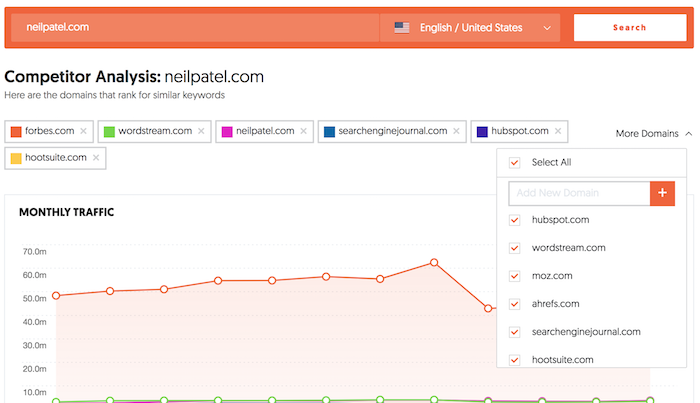Uncheck hubspot.com in the domain list
The image size is (700, 403).
(x=514, y=220)
